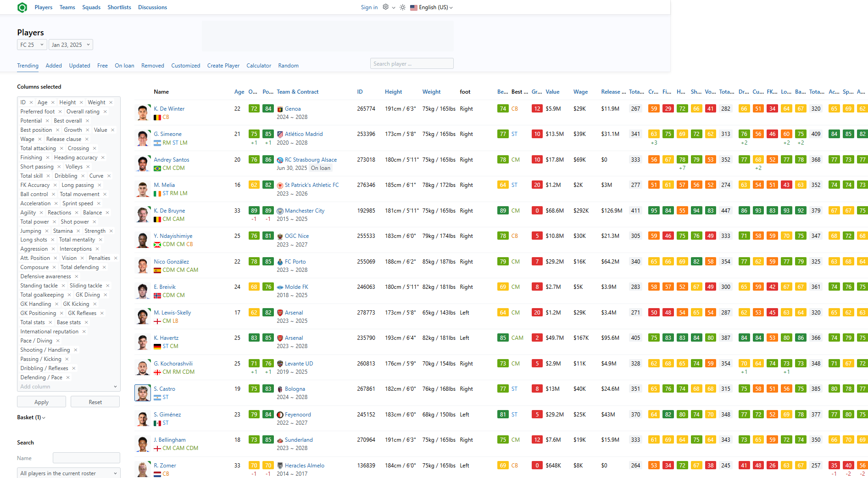
Task: Click the Feyenoord club crest
Action: pyautogui.click(x=280, y=415)
